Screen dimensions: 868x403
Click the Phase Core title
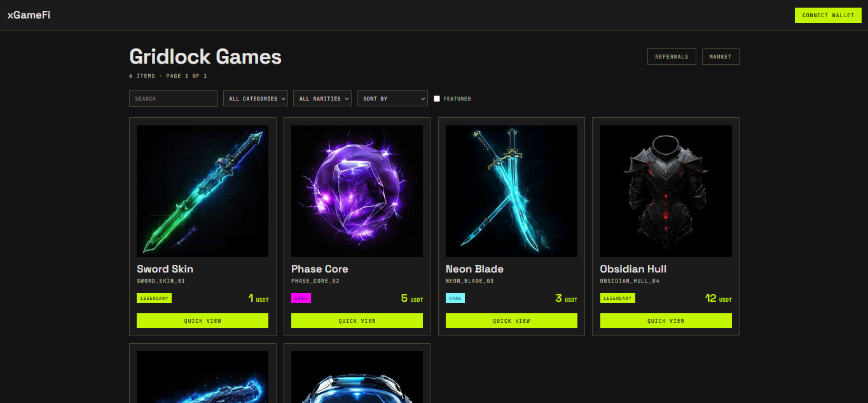point(319,269)
